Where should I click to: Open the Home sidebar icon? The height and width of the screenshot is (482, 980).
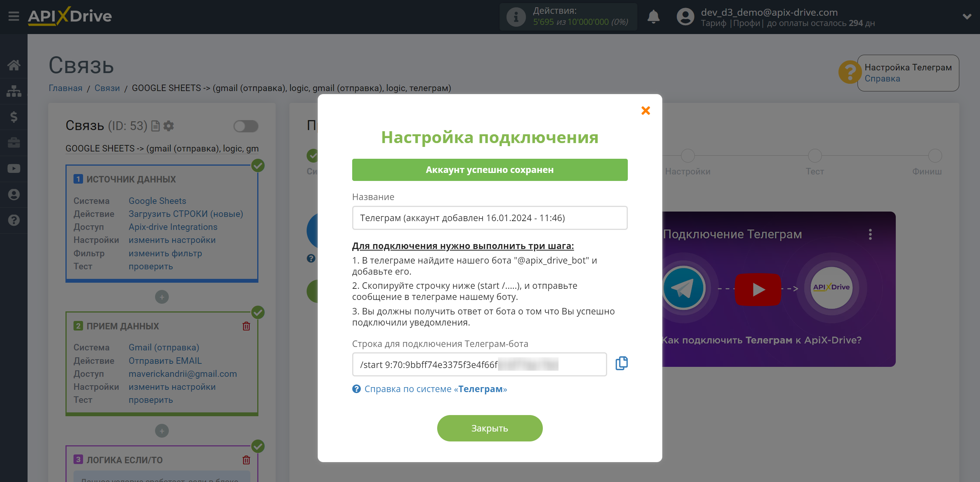(14, 65)
